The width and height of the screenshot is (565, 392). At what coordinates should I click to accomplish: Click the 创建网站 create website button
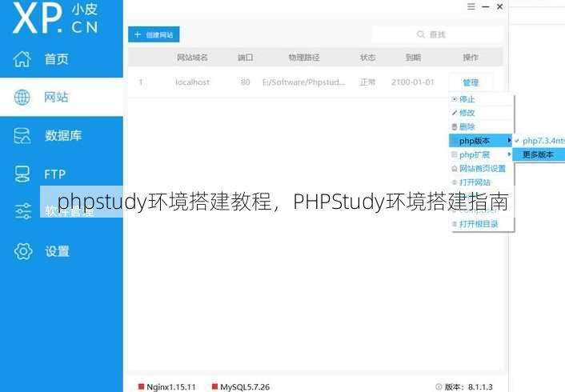click(x=154, y=34)
